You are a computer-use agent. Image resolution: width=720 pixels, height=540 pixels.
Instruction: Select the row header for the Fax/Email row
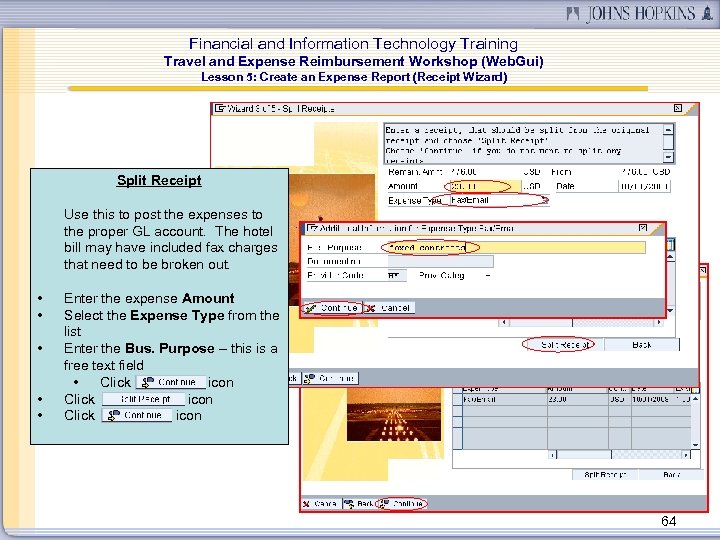pyautogui.click(x=457, y=399)
